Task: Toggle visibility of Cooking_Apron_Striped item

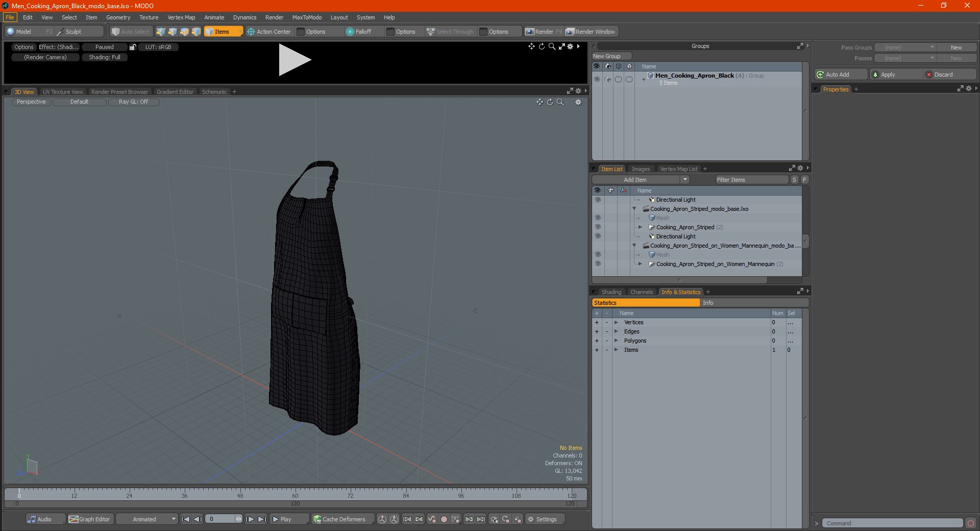Action: click(598, 227)
